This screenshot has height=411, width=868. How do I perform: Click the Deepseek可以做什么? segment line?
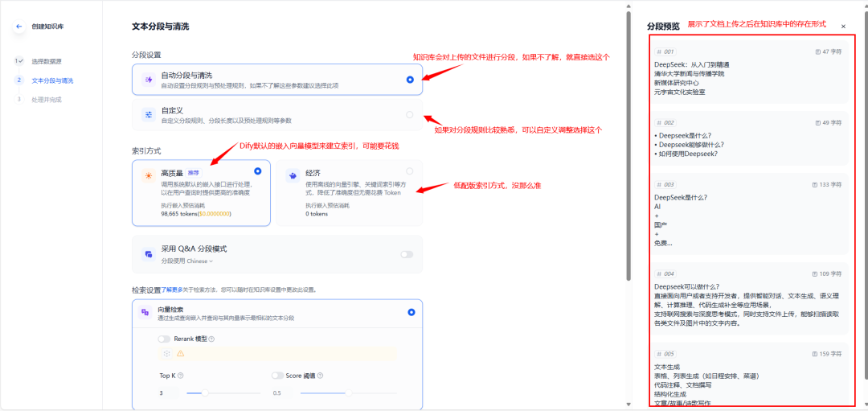click(686, 286)
